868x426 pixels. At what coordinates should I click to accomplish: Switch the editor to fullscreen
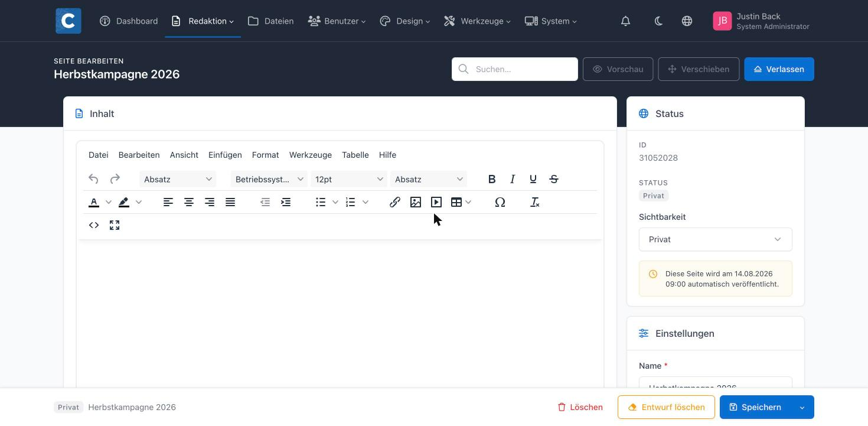[x=115, y=225]
